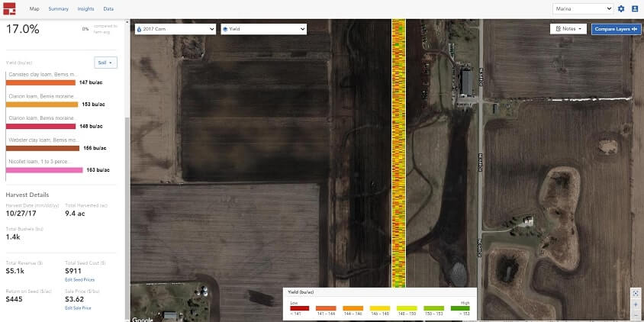Viewport: 644px width, 322px height.
Task: Open the Soil breakdown dropdown
Action: [105, 63]
